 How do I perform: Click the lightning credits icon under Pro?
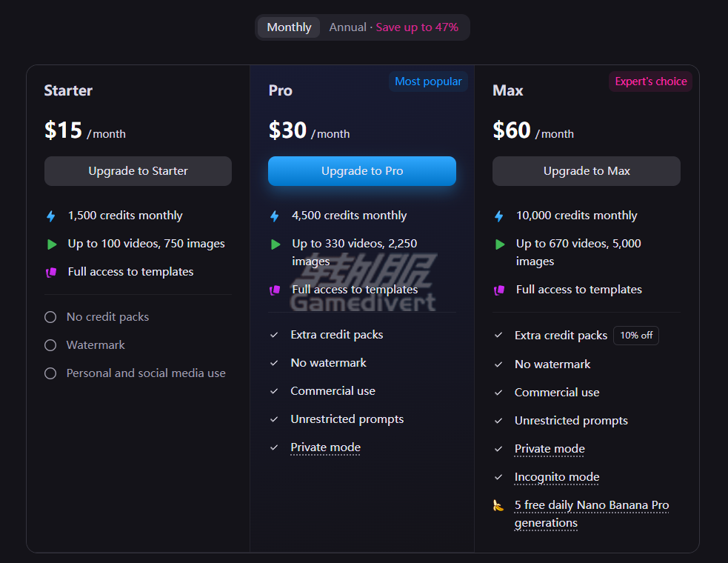pyautogui.click(x=275, y=216)
